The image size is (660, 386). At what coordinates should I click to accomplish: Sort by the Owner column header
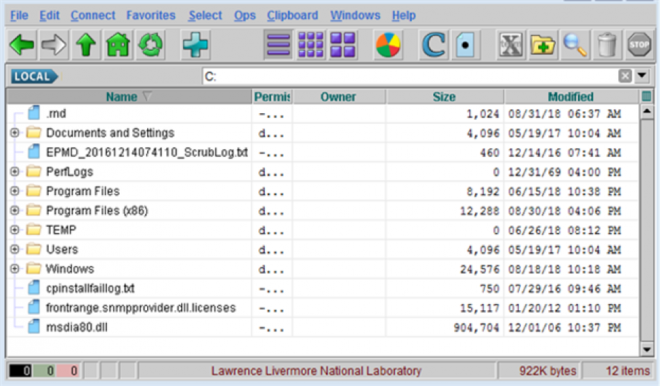[x=339, y=97]
